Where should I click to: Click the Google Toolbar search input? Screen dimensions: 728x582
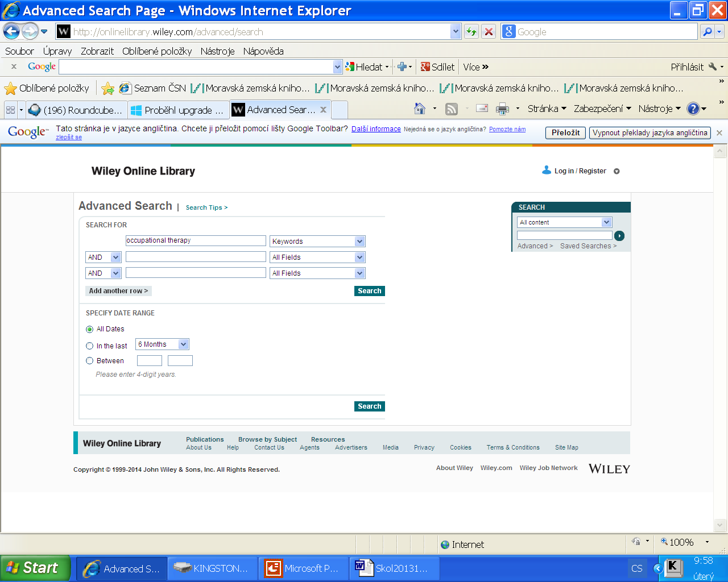[196, 66]
